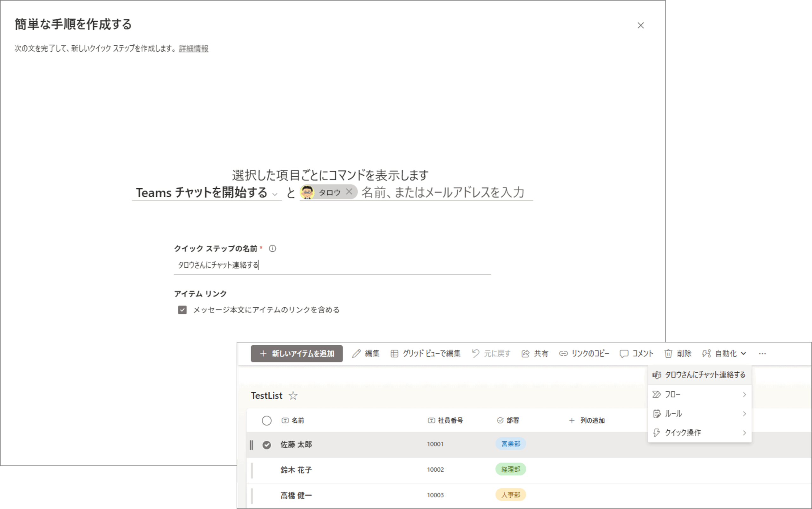Open グリッド ビューで編集
The image size is (812, 509).
pyautogui.click(x=425, y=354)
